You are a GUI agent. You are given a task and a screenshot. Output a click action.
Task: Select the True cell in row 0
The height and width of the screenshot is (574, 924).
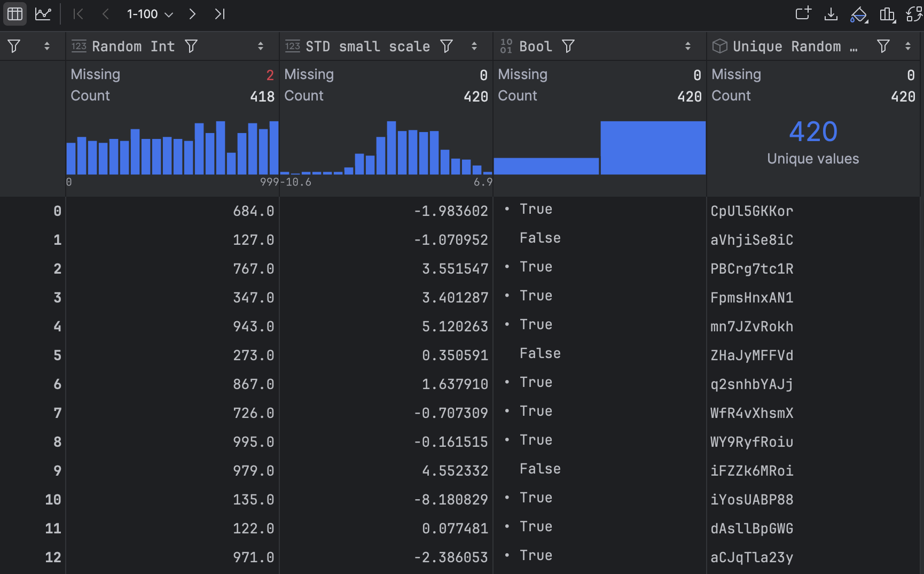click(x=600, y=211)
